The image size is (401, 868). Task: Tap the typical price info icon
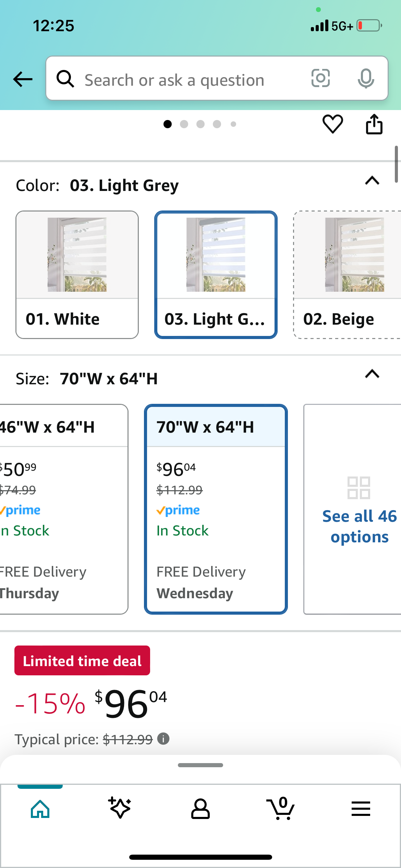coord(163,739)
